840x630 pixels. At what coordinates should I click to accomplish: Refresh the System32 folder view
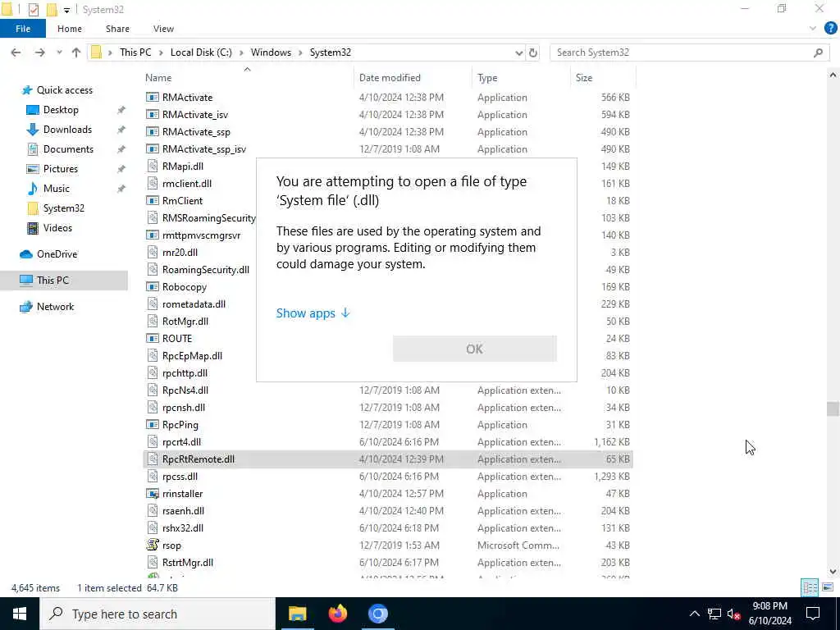click(533, 52)
